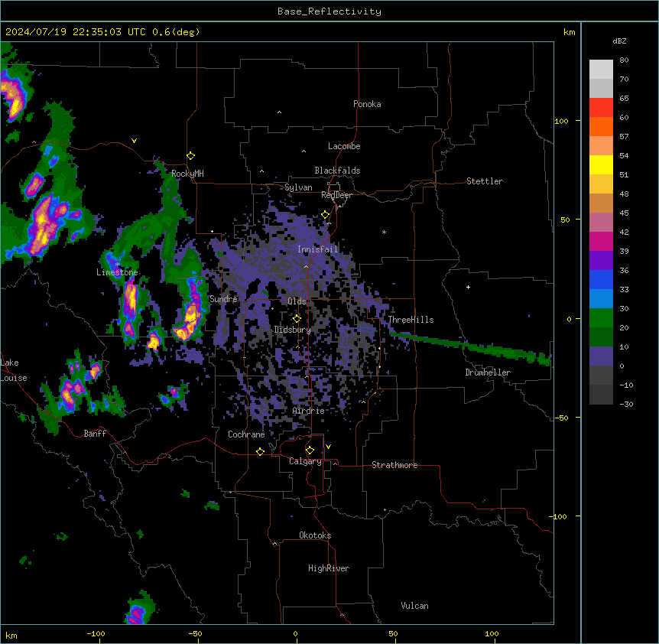Click the Strathmore town label
659x644 pixels.
click(x=394, y=465)
